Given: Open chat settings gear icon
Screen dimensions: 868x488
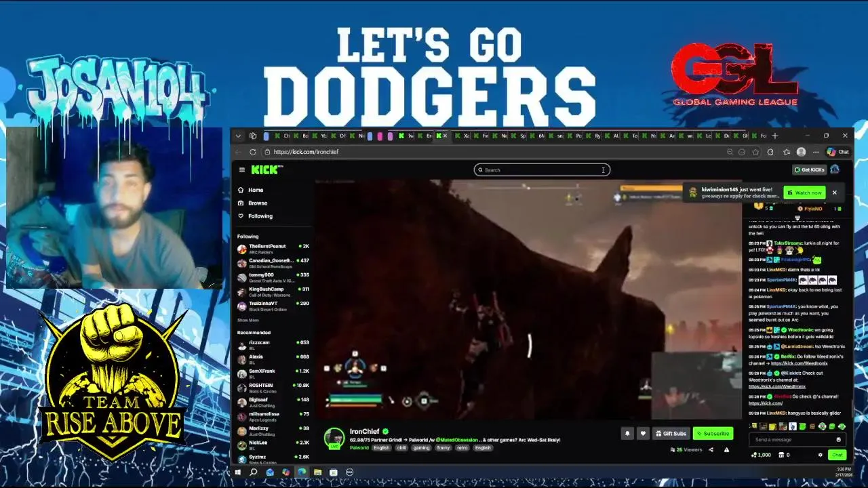Looking at the screenshot, I should click(820, 455).
